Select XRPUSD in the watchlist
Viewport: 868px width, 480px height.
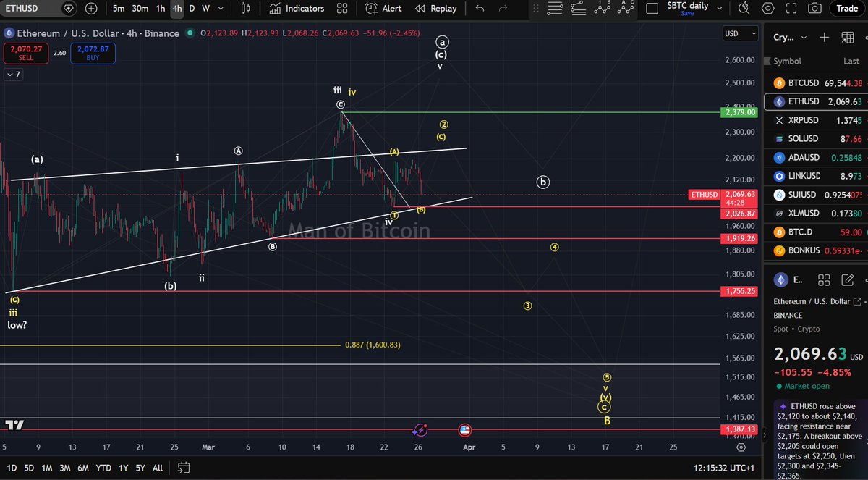point(816,120)
